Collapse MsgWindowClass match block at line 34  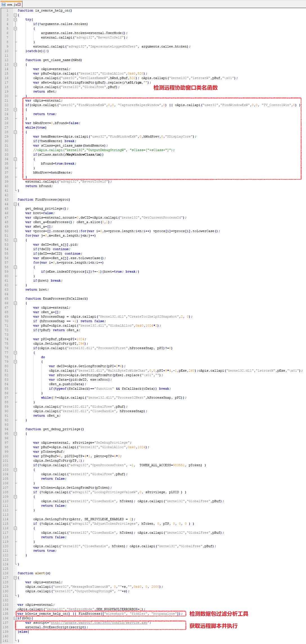point(15,159)
